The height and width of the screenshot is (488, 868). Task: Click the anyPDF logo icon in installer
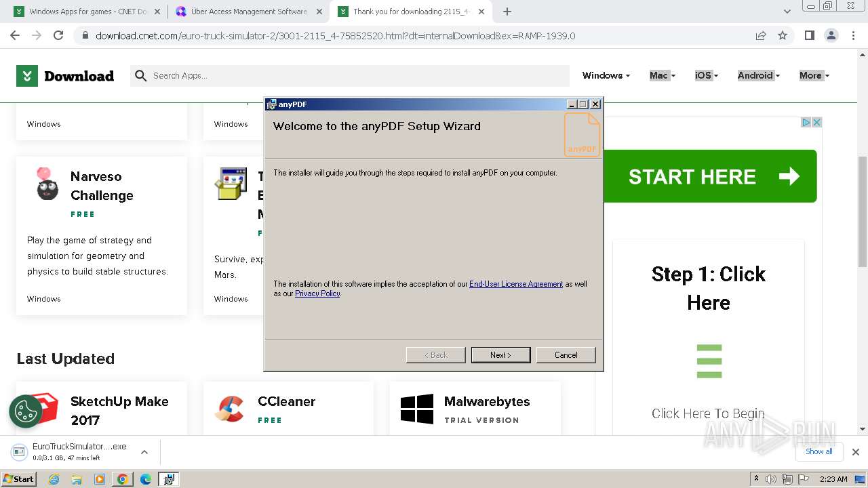[x=582, y=134]
